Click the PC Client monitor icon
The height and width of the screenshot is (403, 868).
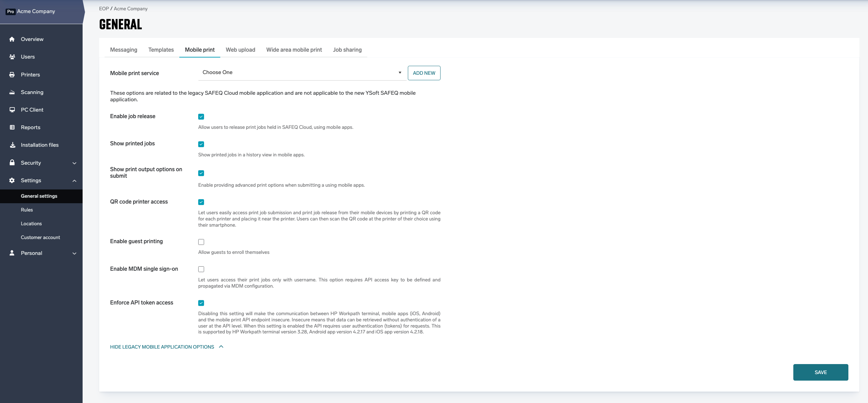[x=12, y=110]
